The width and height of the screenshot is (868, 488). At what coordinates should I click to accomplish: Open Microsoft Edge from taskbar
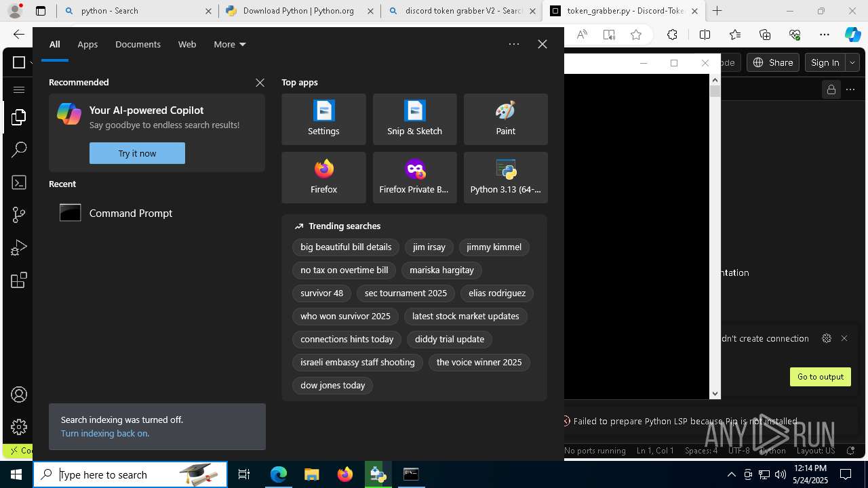tap(279, 474)
